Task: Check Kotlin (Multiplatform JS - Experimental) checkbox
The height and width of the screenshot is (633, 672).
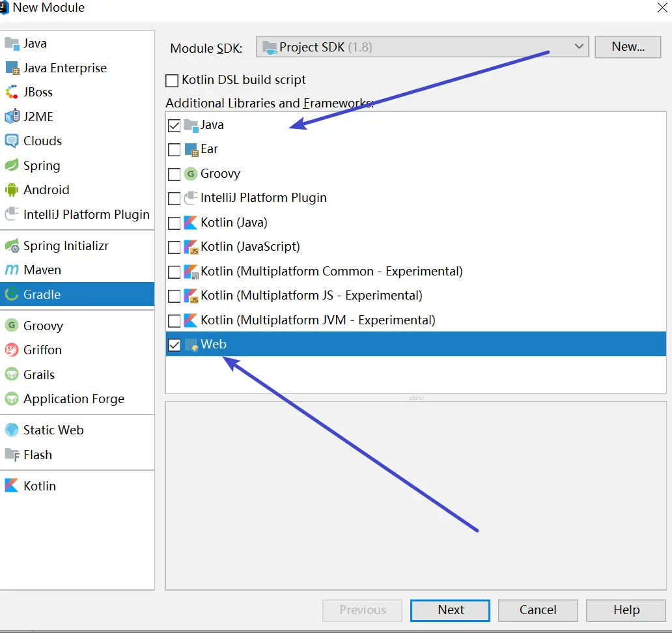Action: 174,296
